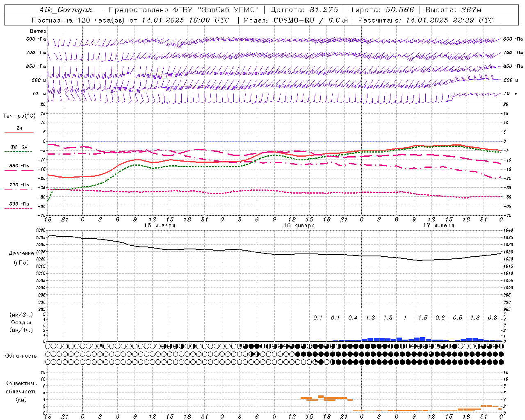Select the 'Осадки' precipitation label

coord(21,322)
